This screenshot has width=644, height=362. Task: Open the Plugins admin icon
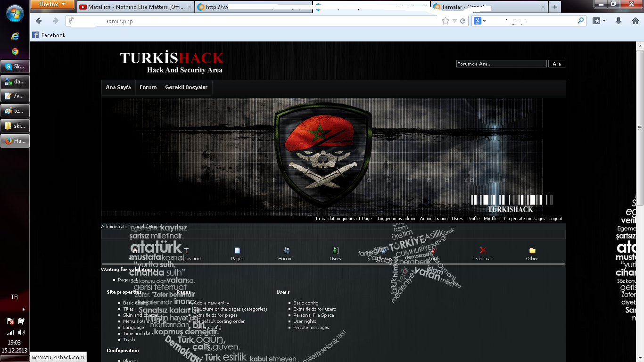point(384,250)
